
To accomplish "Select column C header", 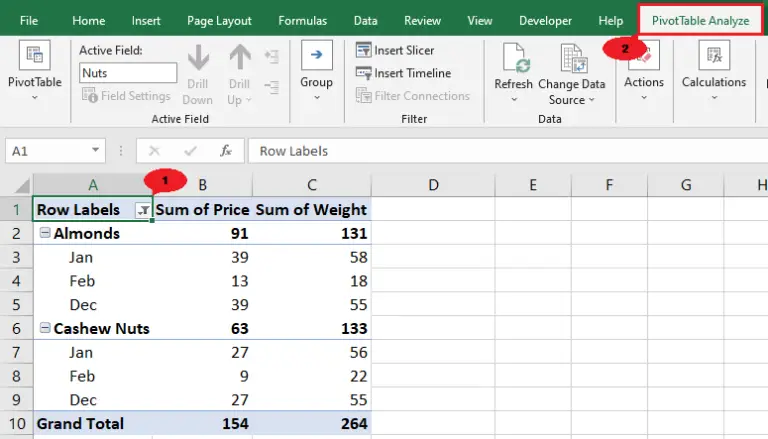I will pos(312,185).
